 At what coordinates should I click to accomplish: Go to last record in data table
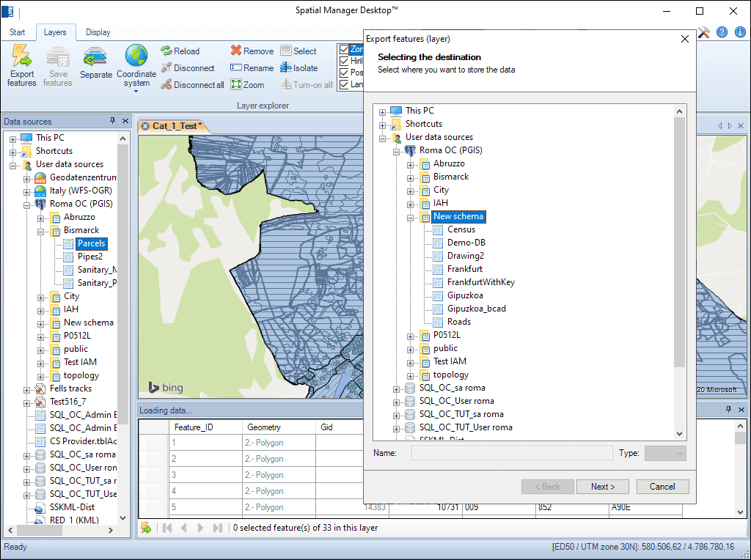(x=217, y=528)
